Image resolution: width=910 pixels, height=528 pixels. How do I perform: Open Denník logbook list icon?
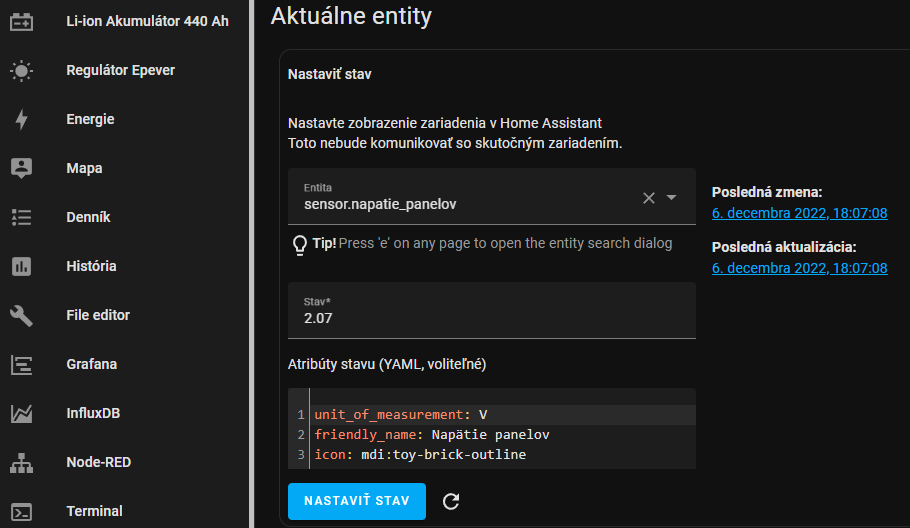22,217
